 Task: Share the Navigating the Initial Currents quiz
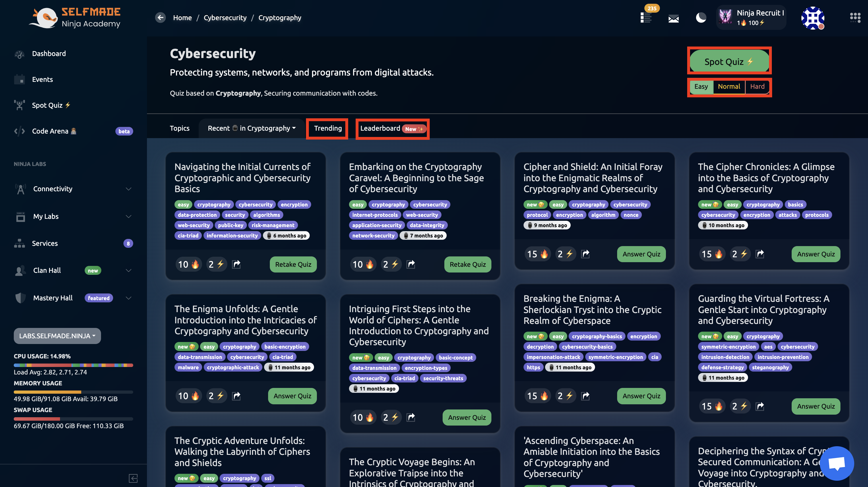pos(237,264)
